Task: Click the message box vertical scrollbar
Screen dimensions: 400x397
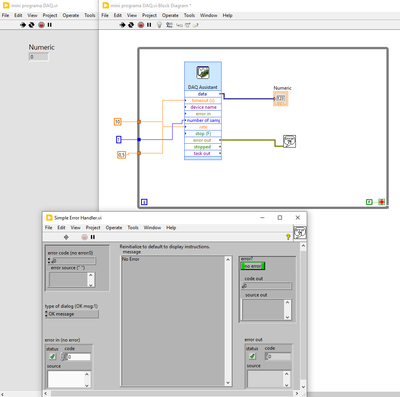Action: point(228,321)
